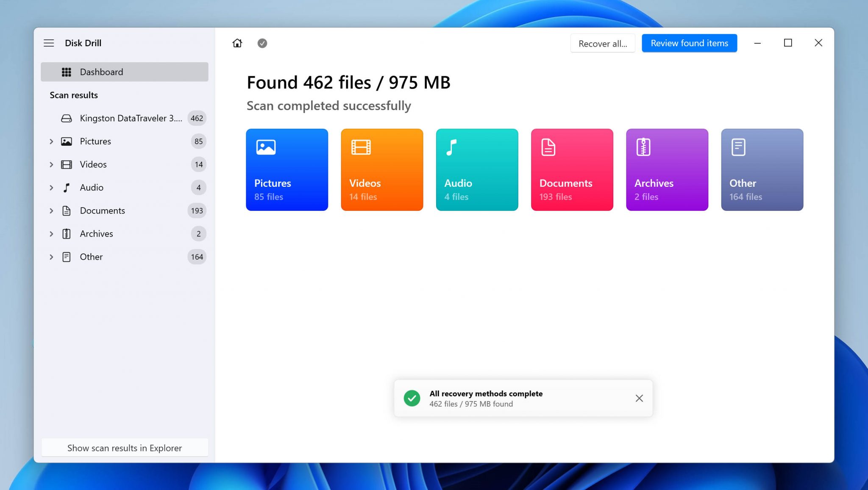The height and width of the screenshot is (490, 868).
Task: Dismiss the recovery complete notification
Action: [639, 398]
